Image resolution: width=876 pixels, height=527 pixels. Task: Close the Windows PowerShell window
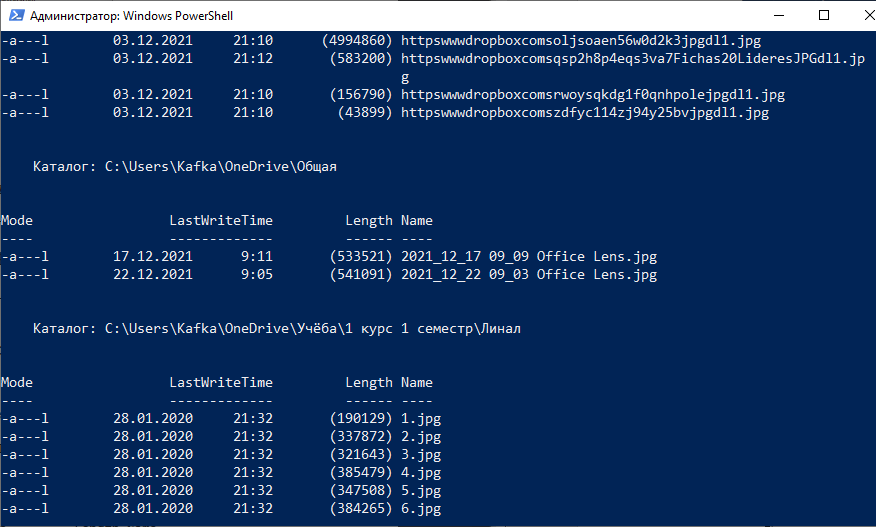pyautogui.click(x=868, y=15)
